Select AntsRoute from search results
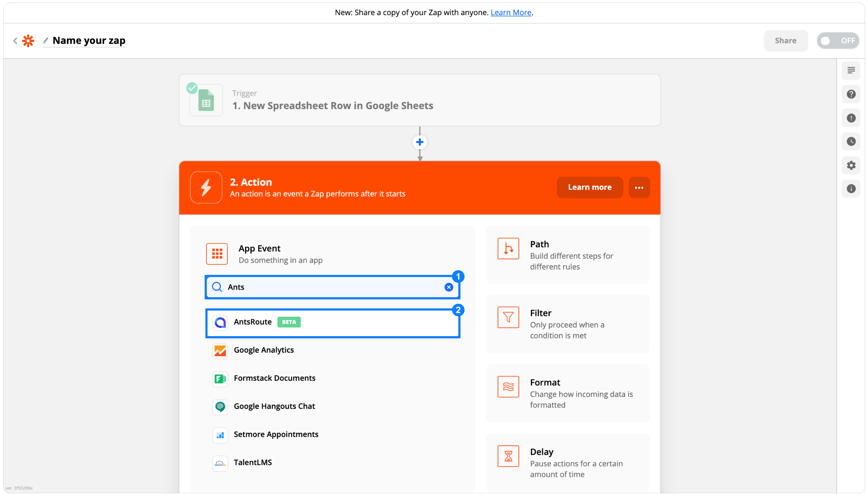Image resolution: width=868 pixels, height=495 pixels. (333, 323)
